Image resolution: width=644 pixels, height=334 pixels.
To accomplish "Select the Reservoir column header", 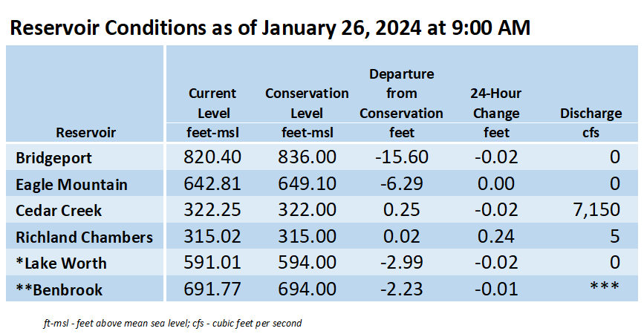I will (x=86, y=133).
